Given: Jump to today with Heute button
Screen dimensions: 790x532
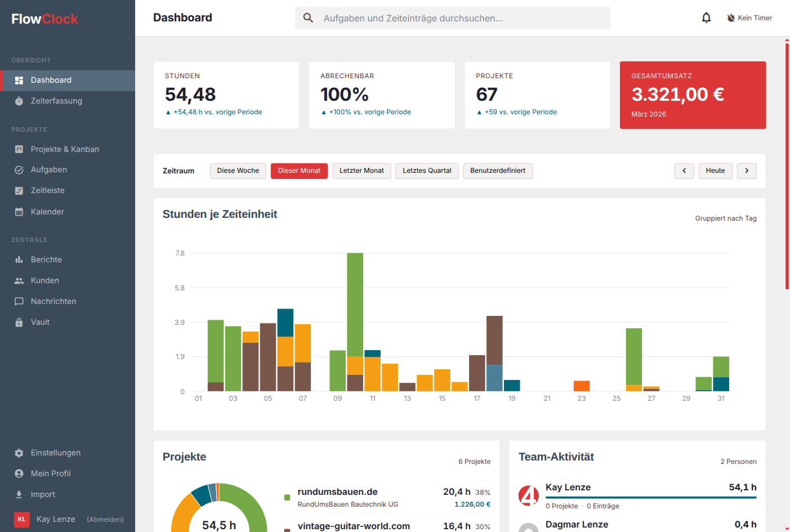Looking at the screenshot, I should (716, 171).
